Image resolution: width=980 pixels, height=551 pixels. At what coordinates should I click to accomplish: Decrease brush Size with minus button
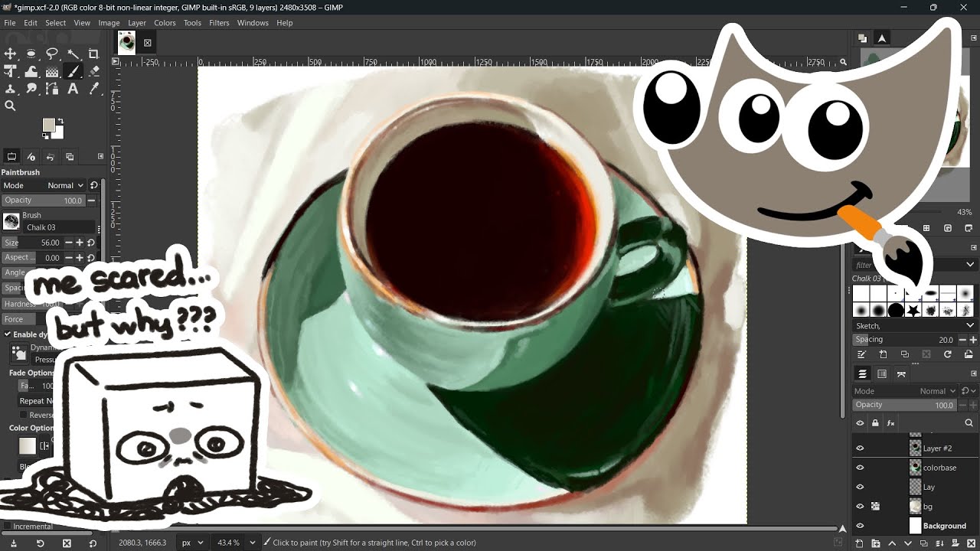click(69, 243)
